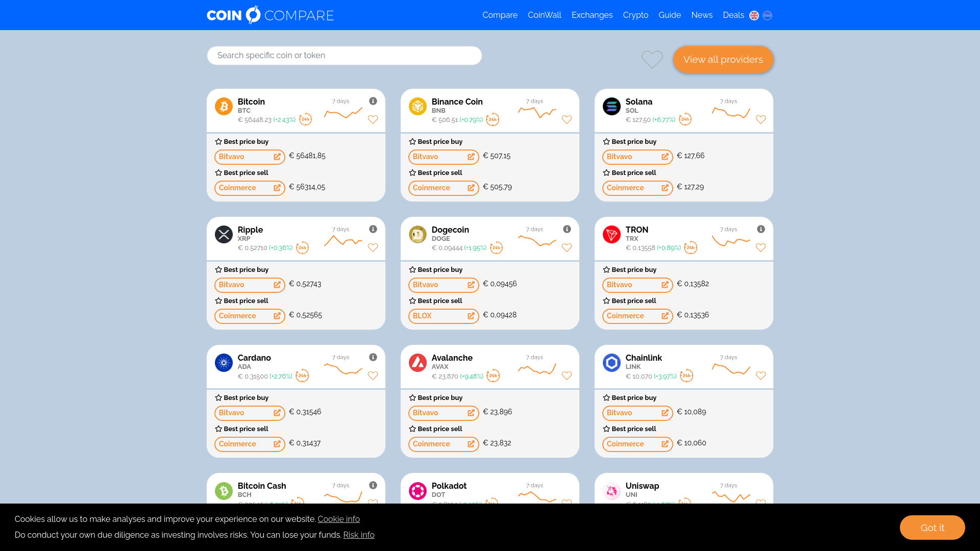Open the Compare menu item
Image resolution: width=980 pixels, height=551 pixels.
500,15
